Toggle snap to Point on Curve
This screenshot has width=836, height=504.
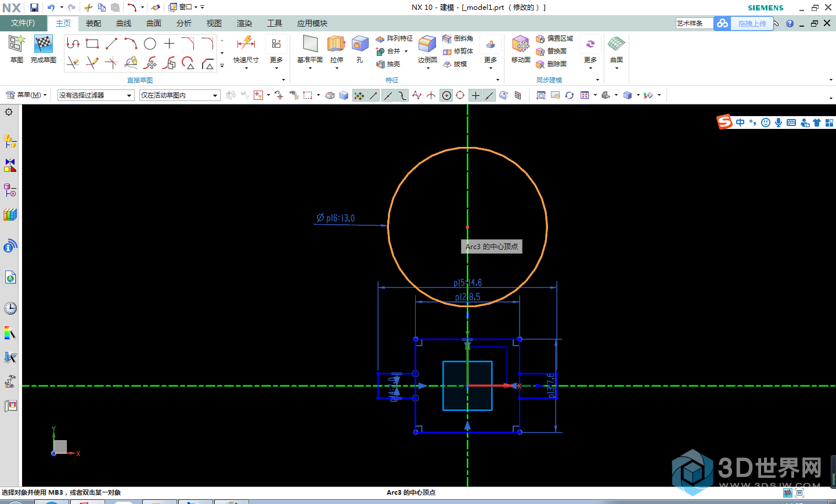click(489, 95)
